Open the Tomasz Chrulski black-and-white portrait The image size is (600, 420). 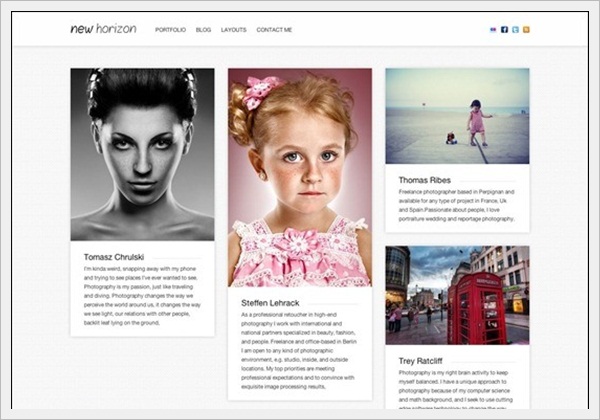tap(142, 155)
